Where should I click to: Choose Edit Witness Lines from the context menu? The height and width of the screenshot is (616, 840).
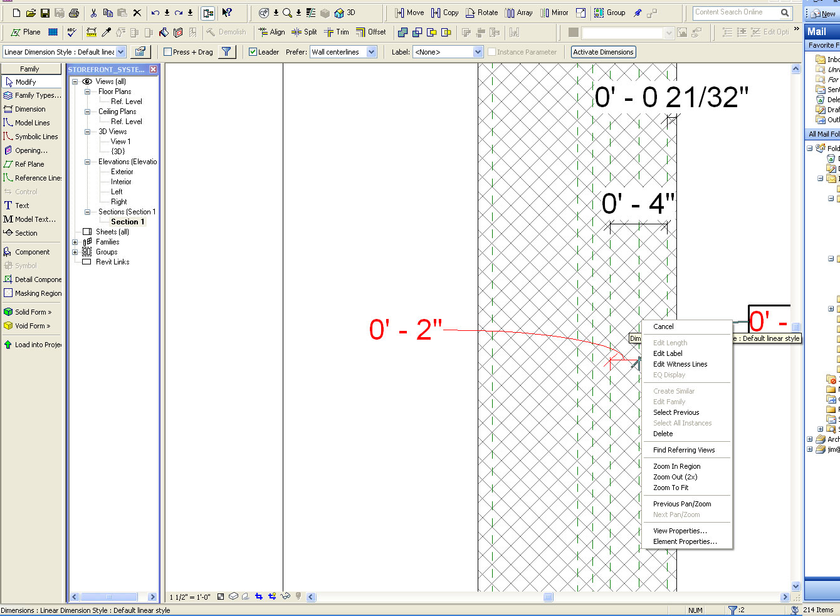[680, 364]
